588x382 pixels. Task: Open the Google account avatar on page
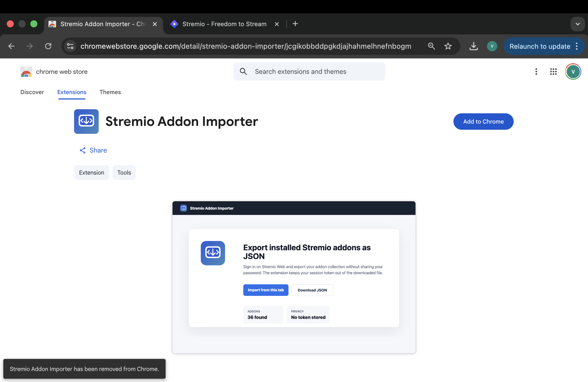(573, 72)
